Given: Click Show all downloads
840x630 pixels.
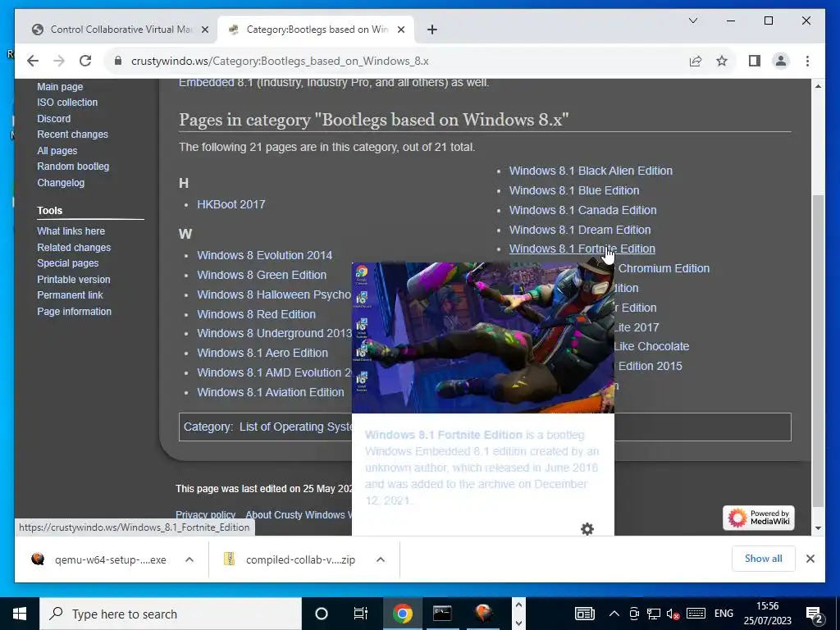Looking at the screenshot, I should pos(764,559).
